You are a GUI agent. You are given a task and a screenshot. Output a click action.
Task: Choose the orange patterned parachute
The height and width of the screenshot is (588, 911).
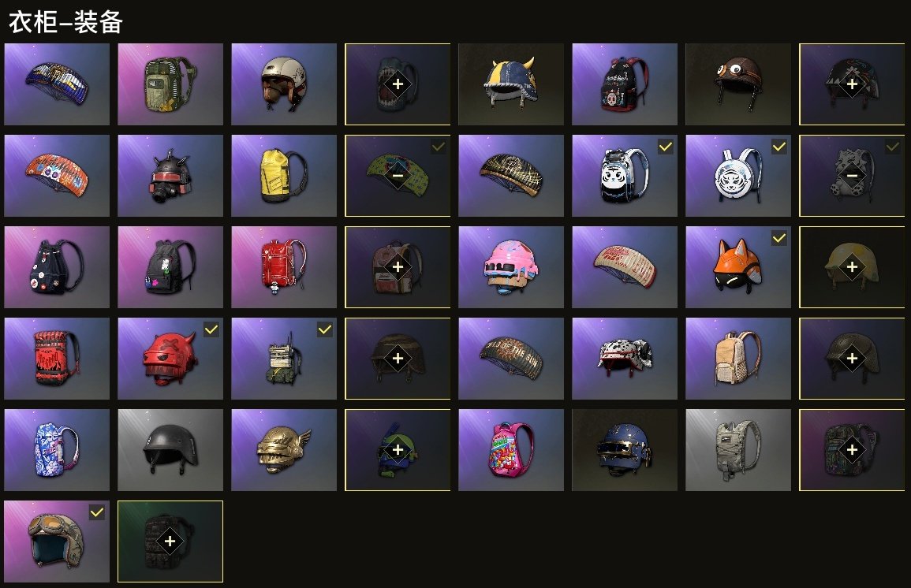[x=56, y=175]
